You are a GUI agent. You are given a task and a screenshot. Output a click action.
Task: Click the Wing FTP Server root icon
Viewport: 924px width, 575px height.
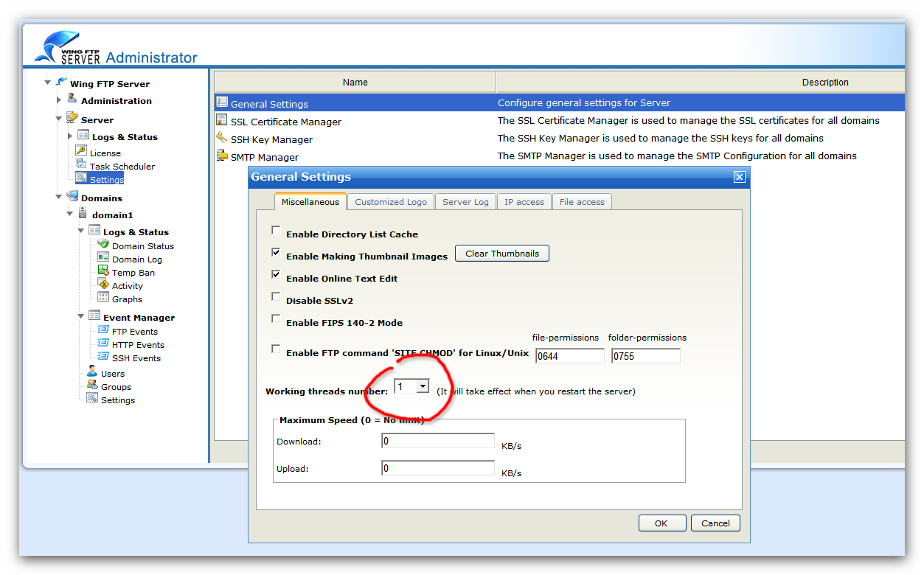point(61,83)
